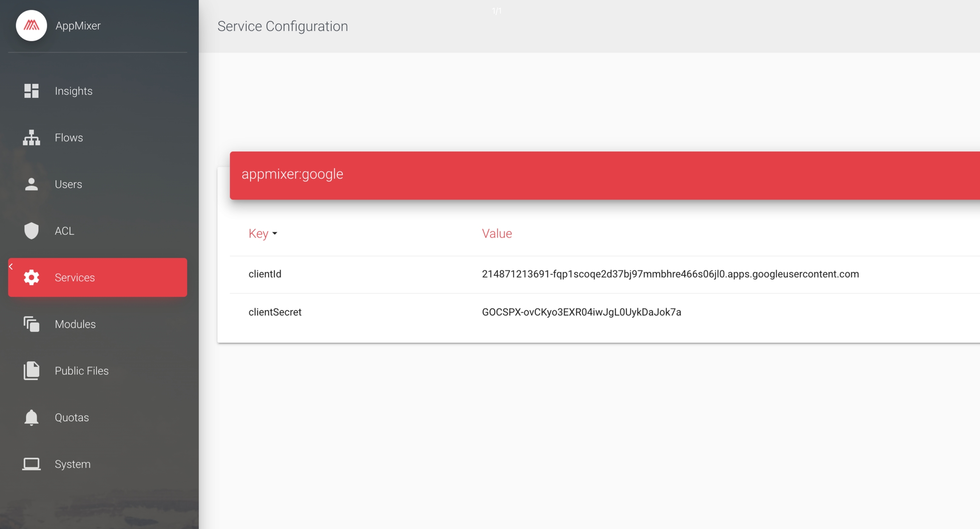Click the Quotas bell icon

point(31,418)
